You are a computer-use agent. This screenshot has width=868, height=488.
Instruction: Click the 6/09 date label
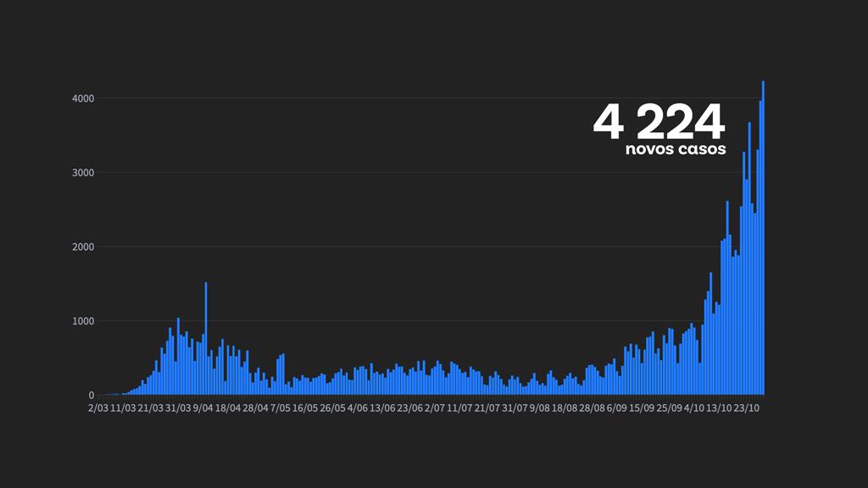[616, 408]
